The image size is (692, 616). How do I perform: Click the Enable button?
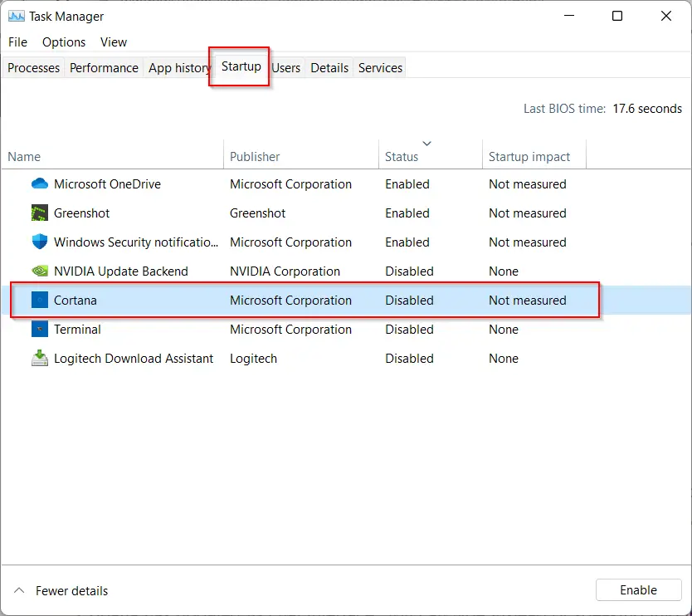coord(639,590)
